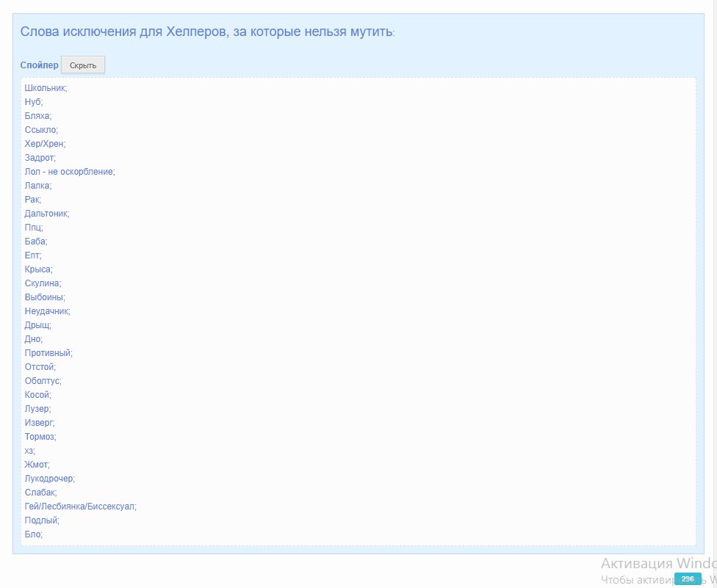
Task: Select the word Бло;
Action: click(x=33, y=534)
